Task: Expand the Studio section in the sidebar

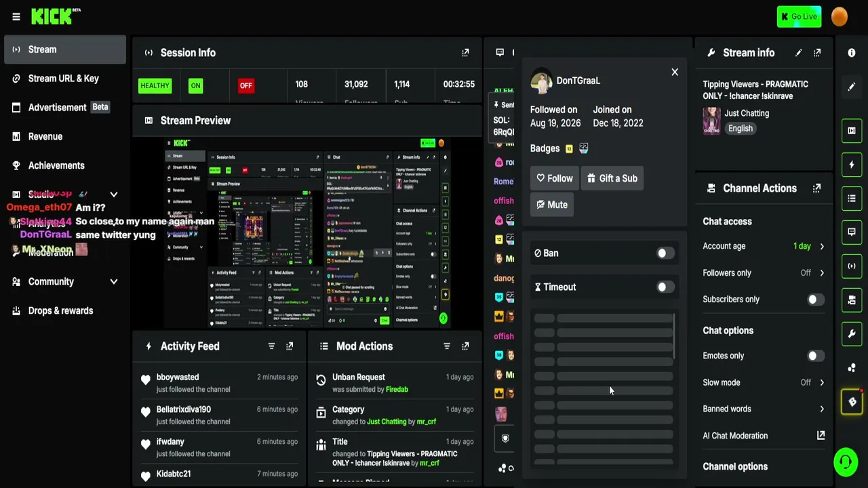Action: [x=113, y=195]
